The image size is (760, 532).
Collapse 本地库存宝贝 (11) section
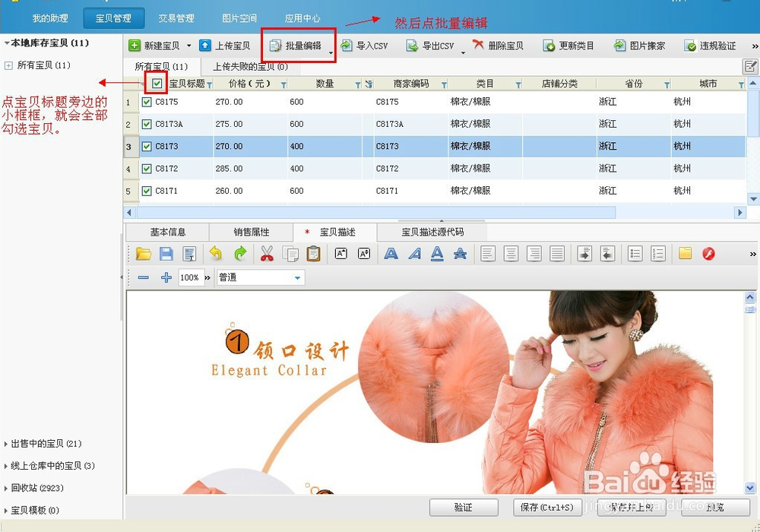7,43
